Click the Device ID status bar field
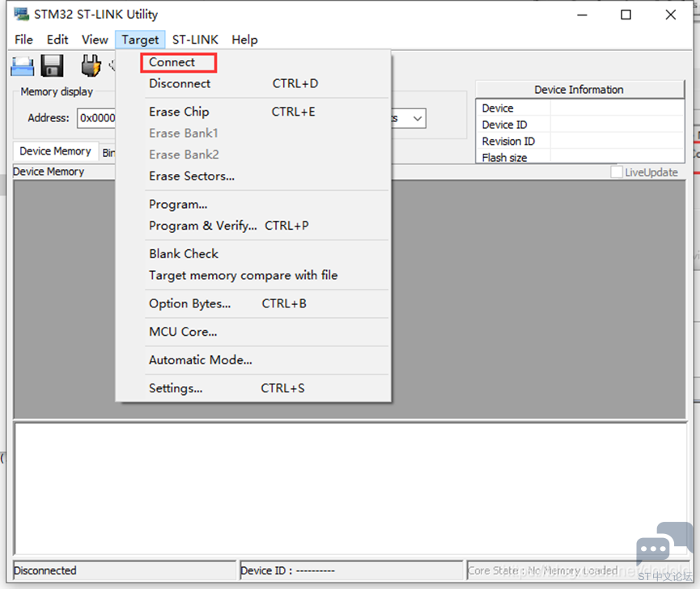Image resolution: width=700 pixels, height=589 pixels. click(x=351, y=570)
